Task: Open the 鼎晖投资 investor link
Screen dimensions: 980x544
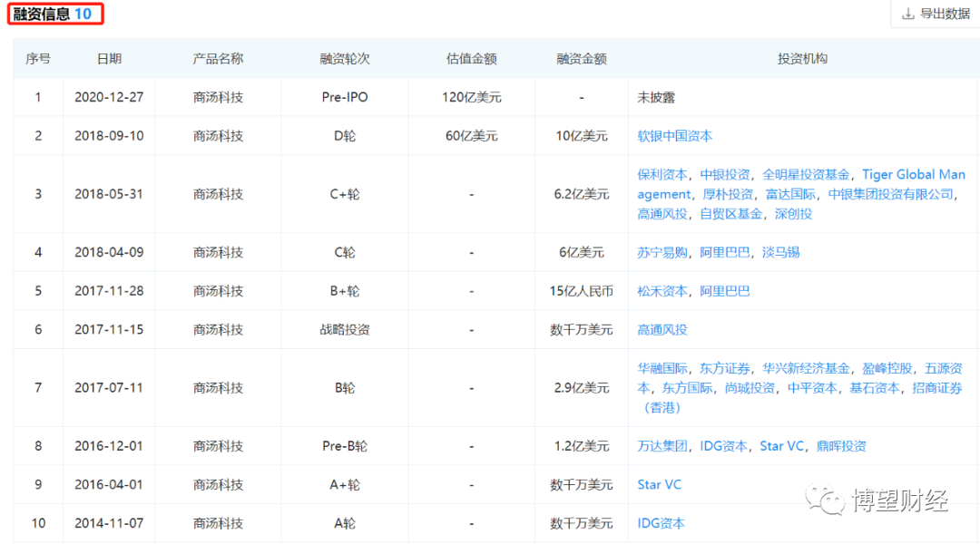Action: [841, 446]
